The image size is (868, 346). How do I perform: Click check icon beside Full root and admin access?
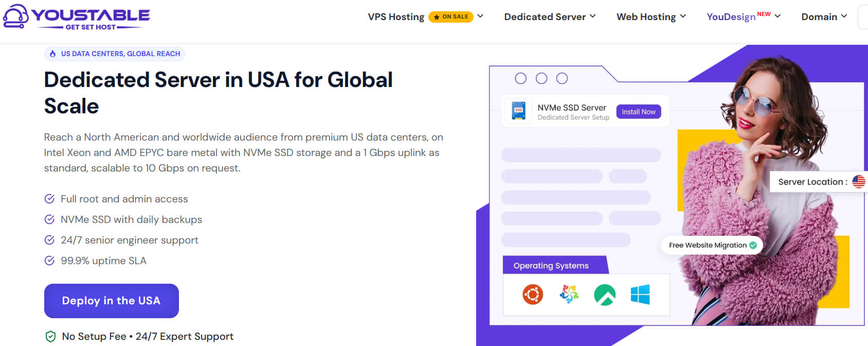49,199
